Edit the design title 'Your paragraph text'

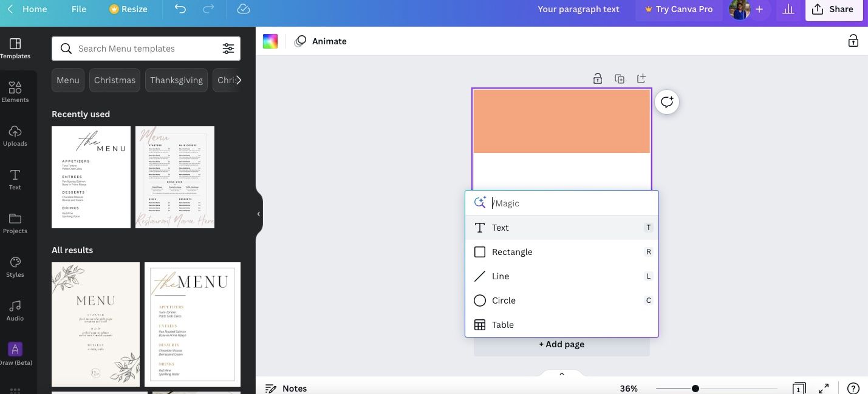click(578, 9)
